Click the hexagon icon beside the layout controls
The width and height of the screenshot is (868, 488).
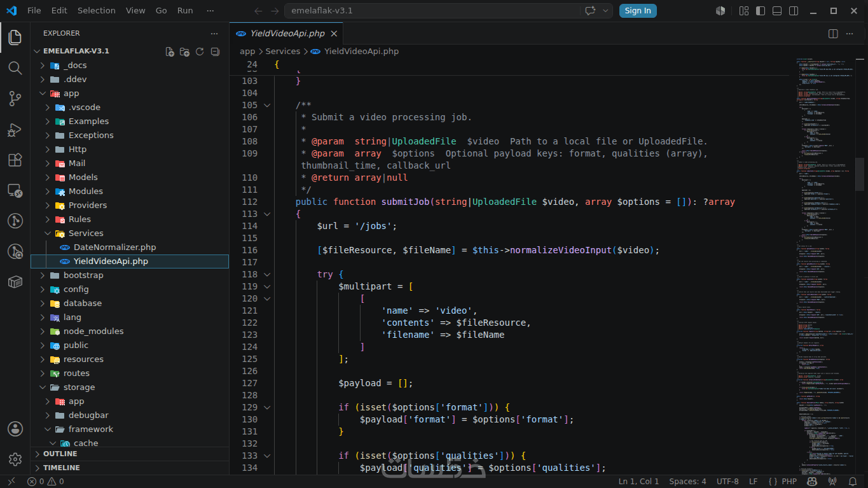coord(720,11)
